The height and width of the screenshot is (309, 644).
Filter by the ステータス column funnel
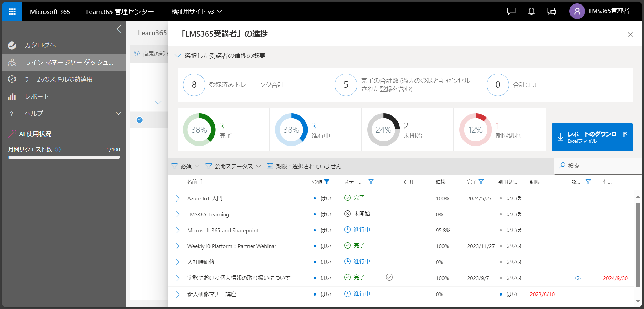pyautogui.click(x=371, y=182)
